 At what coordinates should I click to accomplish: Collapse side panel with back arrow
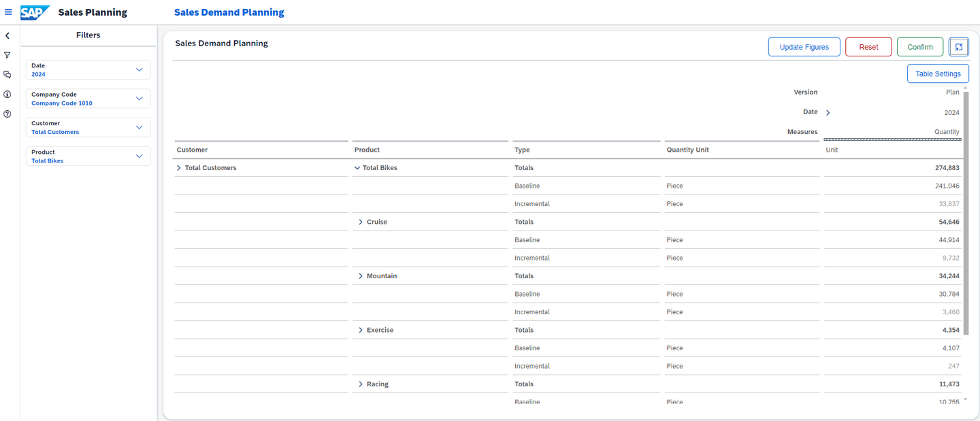click(7, 35)
